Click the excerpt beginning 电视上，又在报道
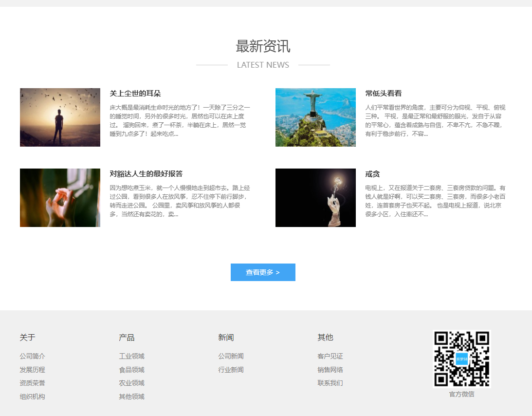Image resolution: width=532 pixels, height=416 pixels. click(435, 201)
